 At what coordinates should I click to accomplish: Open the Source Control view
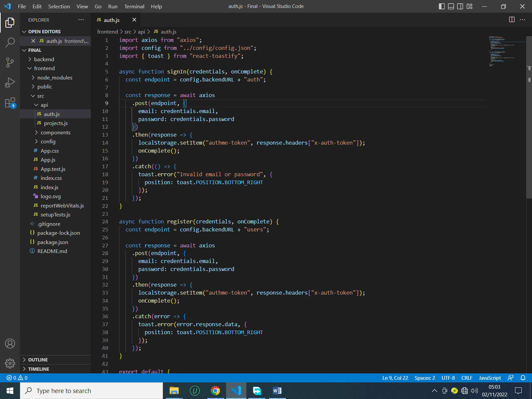pos(10,62)
